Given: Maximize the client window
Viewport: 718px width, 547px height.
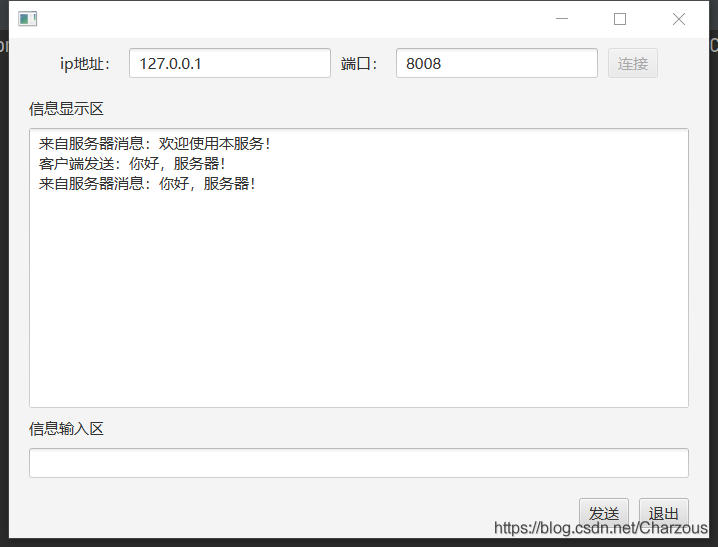Looking at the screenshot, I should (620, 19).
